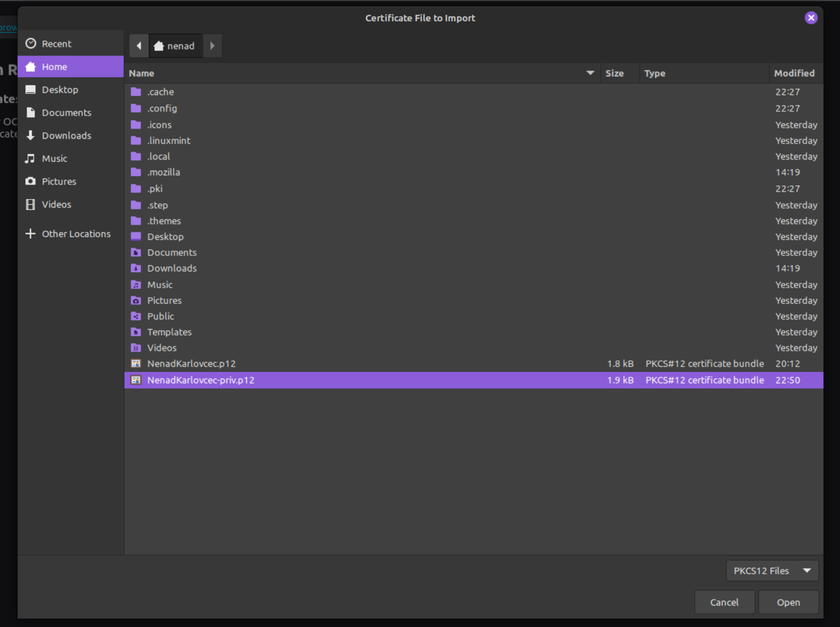Click the .icons folder icon
Screen dimensions: 840x627
click(136, 125)
